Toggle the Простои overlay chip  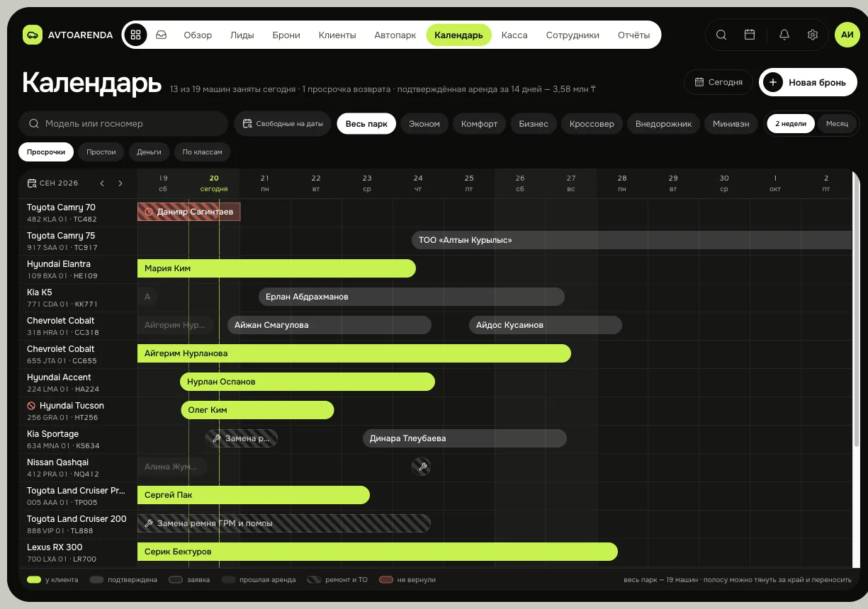[101, 152]
